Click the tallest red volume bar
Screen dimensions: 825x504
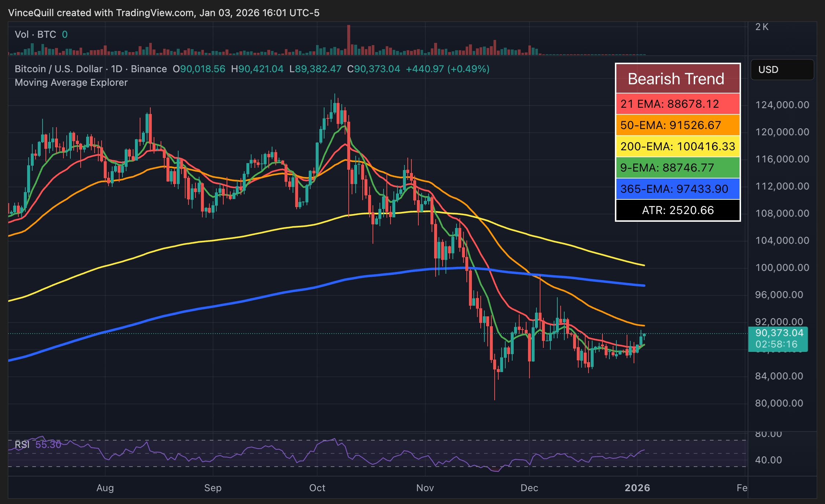tap(349, 40)
